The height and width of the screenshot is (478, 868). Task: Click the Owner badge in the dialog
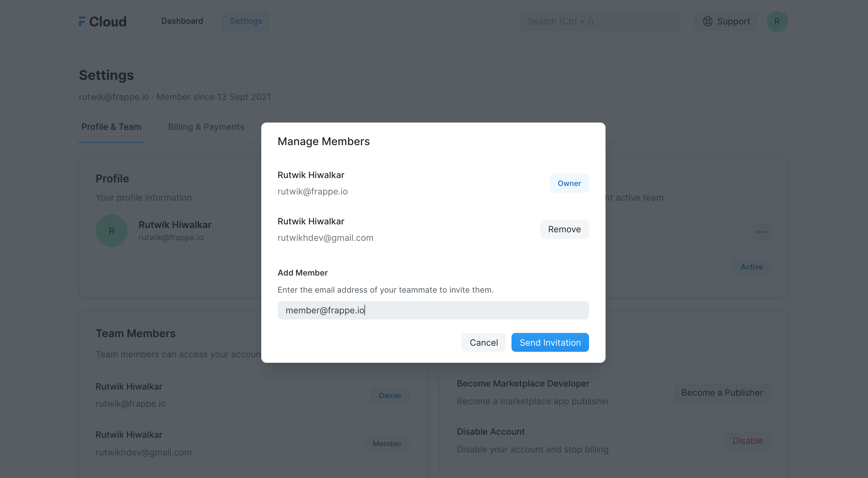pyautogui.click(x=569, y=184)
